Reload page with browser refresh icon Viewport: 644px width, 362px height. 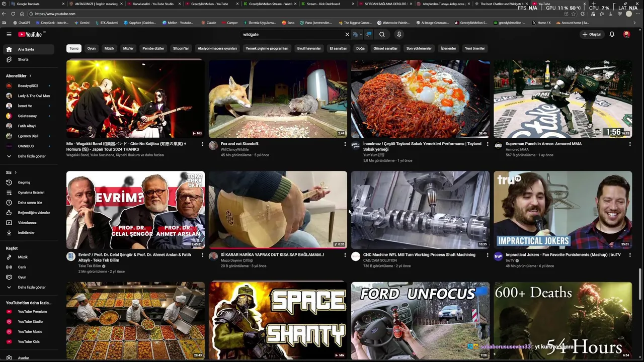click(x=13, y=14)
